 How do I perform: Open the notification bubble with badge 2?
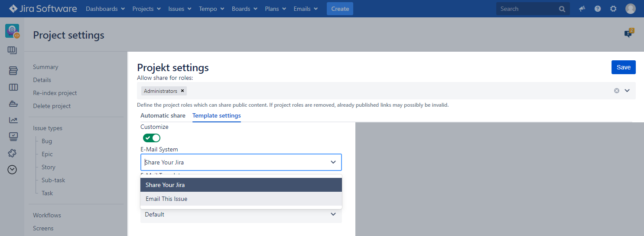coord(628,33)
